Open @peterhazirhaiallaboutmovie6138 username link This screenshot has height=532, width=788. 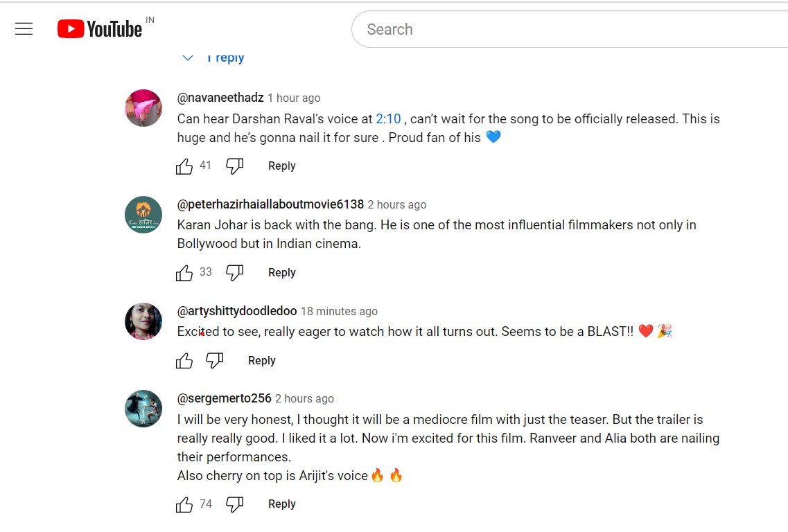[x=270, y=204]
